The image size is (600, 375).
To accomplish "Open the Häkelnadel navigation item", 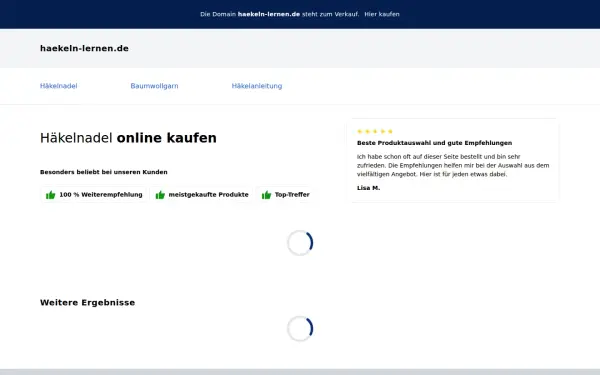I will point(59,86).
